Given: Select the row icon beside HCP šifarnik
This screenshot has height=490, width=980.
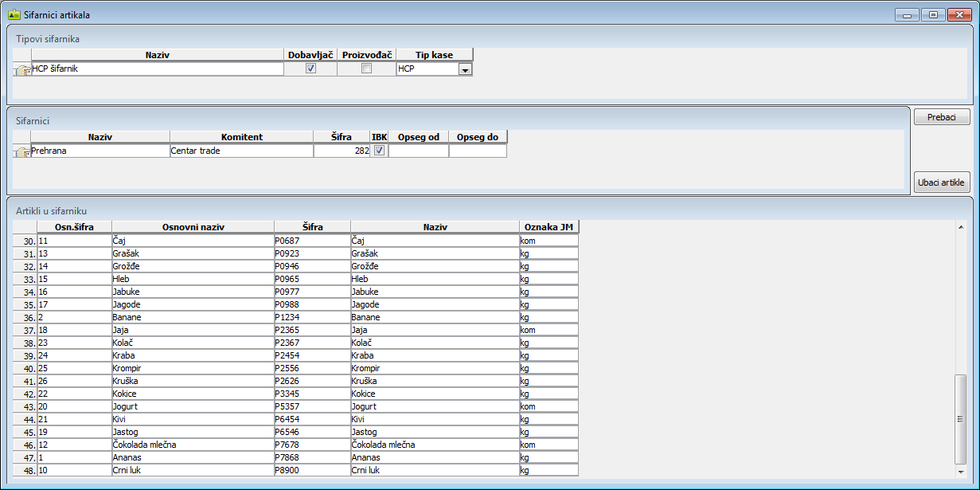Looking at the screenshot, I should tap(22, 69).
